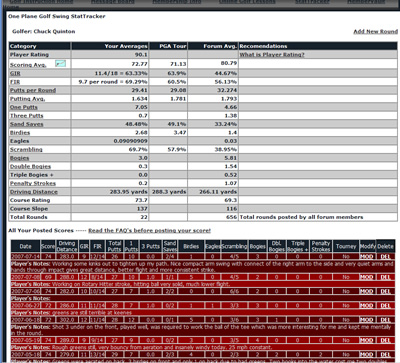Select the Tourney column header
The width and height of the screenshot is (400, 363).
(x=346, y=246)
